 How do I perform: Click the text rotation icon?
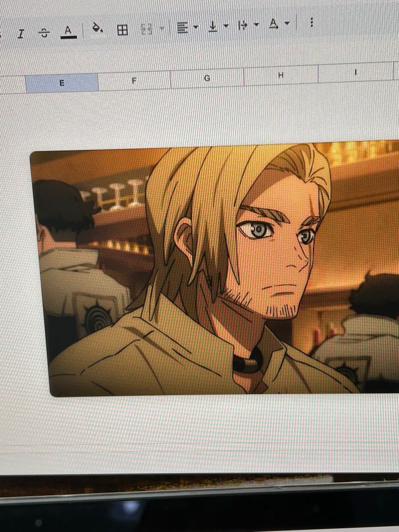[273, 24]
